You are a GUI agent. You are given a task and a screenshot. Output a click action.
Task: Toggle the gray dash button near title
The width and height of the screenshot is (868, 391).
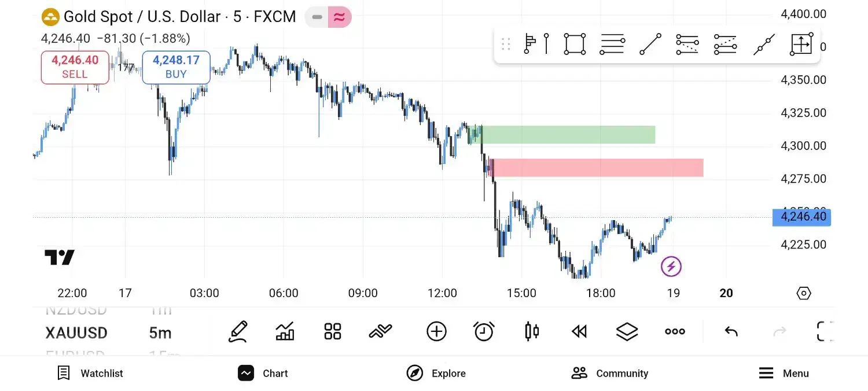point(317,17)
